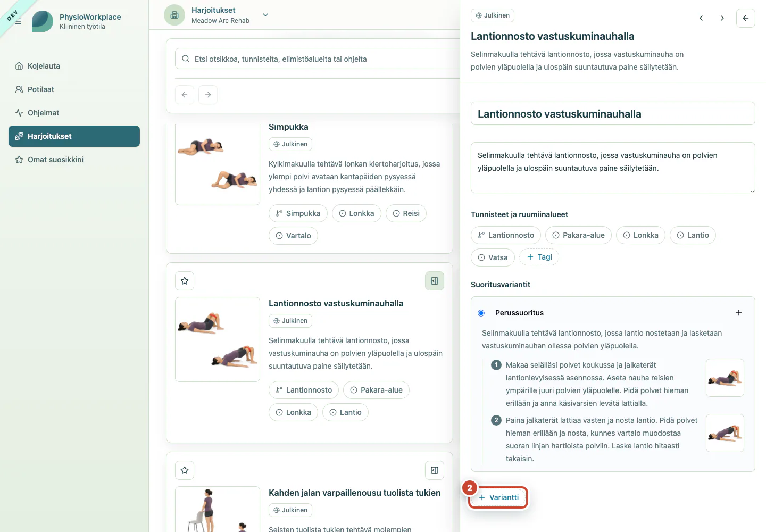Edit the exercise title input field

click(x=613, y=113)
